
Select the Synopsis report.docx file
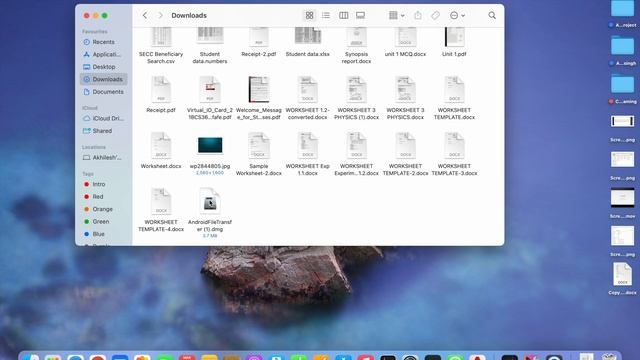pos(356,46)
